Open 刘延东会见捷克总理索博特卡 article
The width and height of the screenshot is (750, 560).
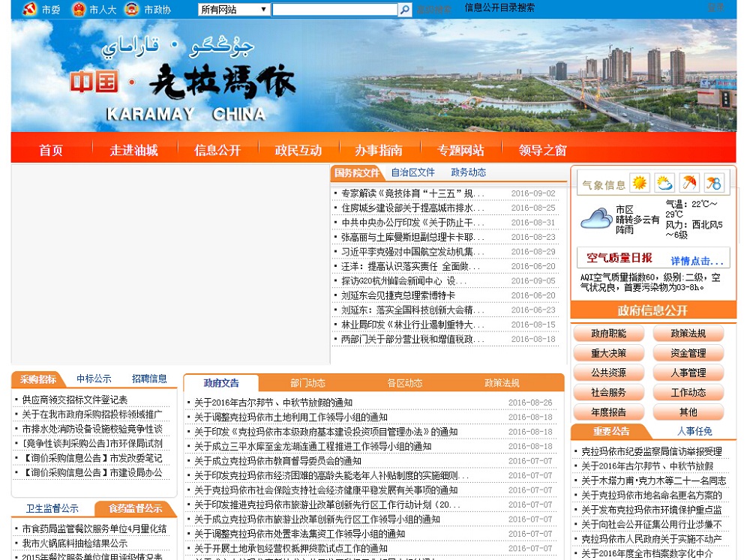[x=398, y=295]
